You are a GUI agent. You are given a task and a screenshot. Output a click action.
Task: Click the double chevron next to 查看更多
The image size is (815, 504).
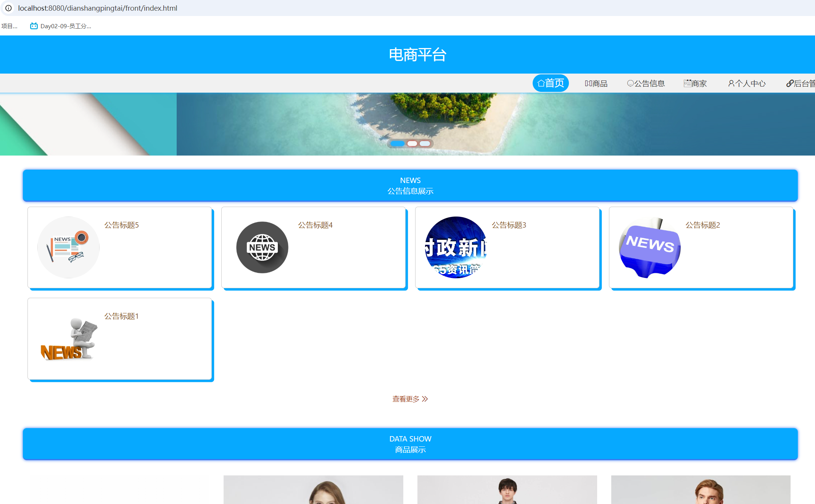[425, 399]
